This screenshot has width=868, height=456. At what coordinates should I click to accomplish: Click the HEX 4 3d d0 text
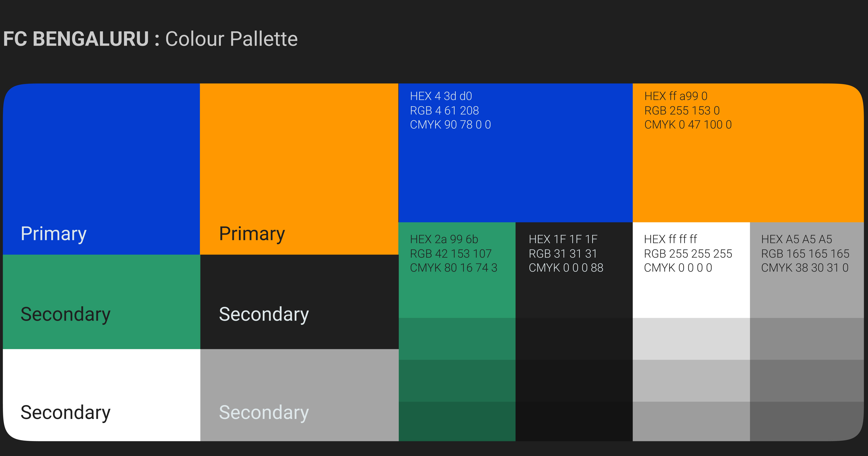441,96
